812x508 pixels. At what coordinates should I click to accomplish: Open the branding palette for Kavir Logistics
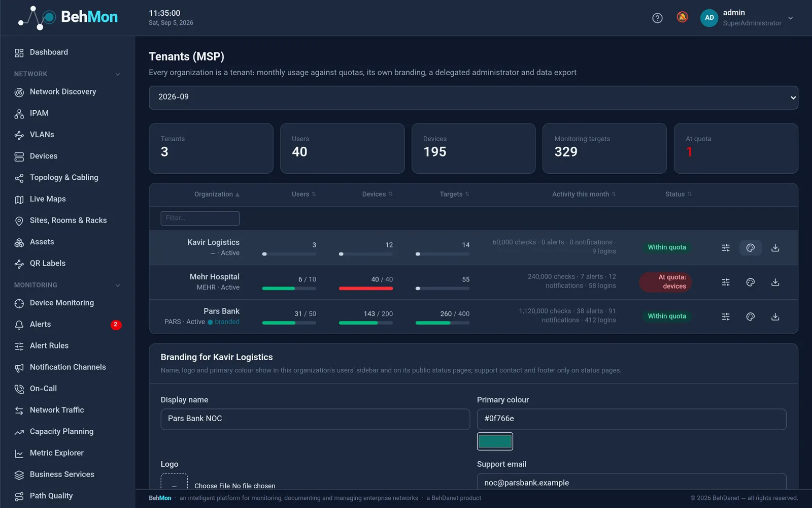coord(751,248)
